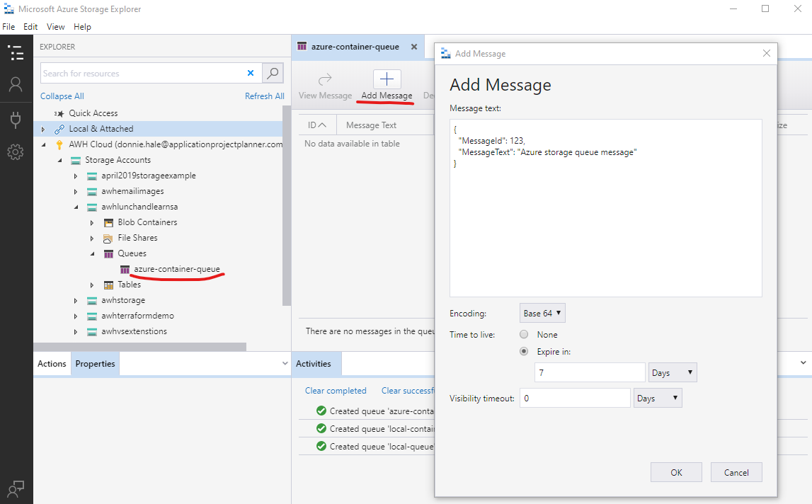Select the None time to live option
The width and height of the screenshot is (812, 504).
(x=524, y=335)
